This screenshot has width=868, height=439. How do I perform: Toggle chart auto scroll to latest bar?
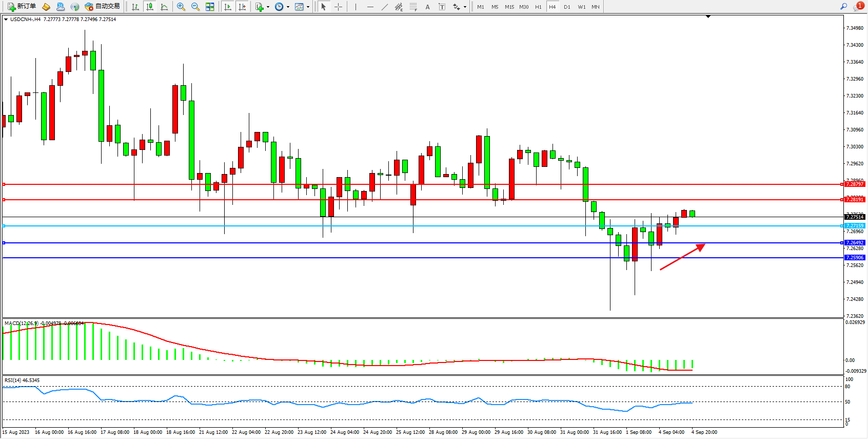228,7
